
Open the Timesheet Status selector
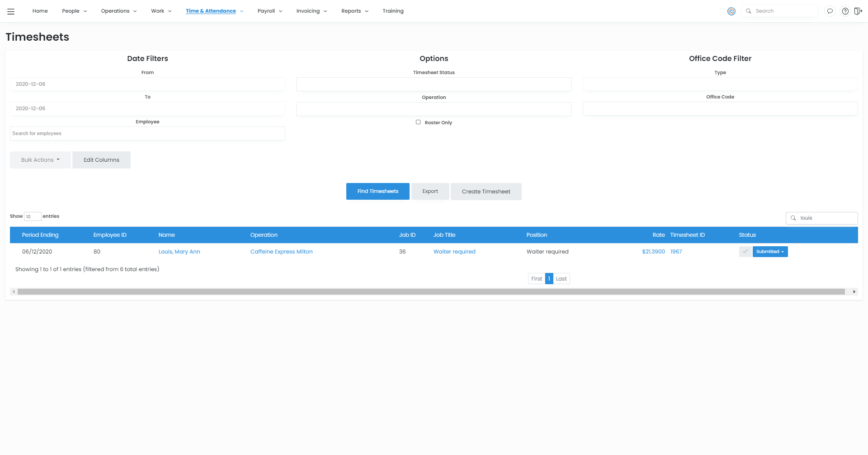point(434,84)
